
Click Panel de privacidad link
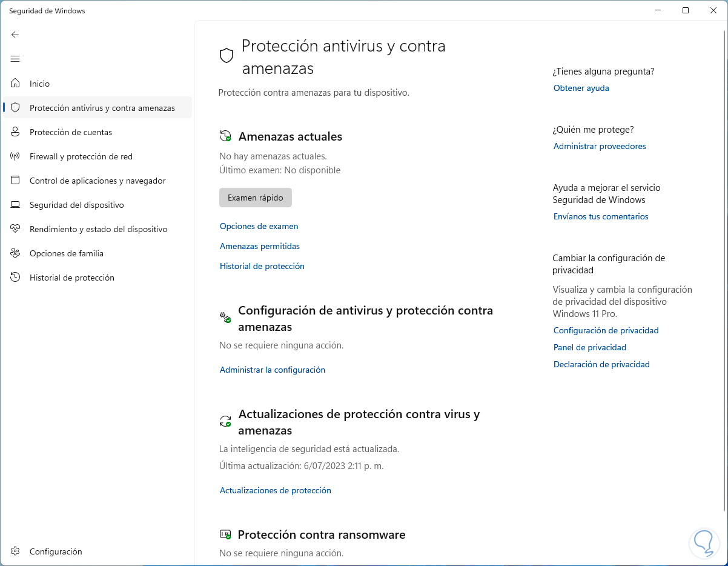pos(589,347)
